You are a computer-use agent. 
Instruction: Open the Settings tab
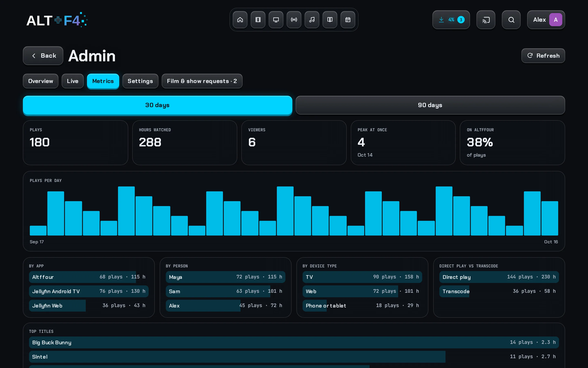tap(140, 81)
